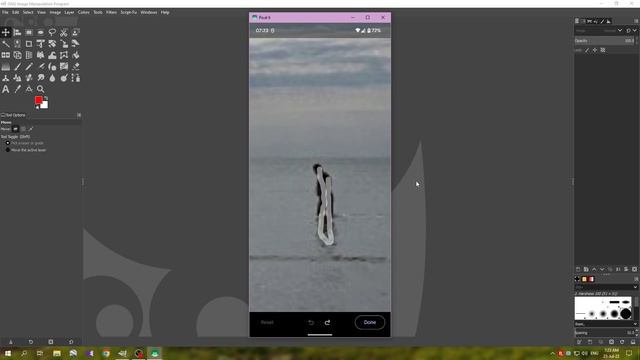Open the Script-Fu menu
This screenshot has width=640, height=360.
click(129, 13)
